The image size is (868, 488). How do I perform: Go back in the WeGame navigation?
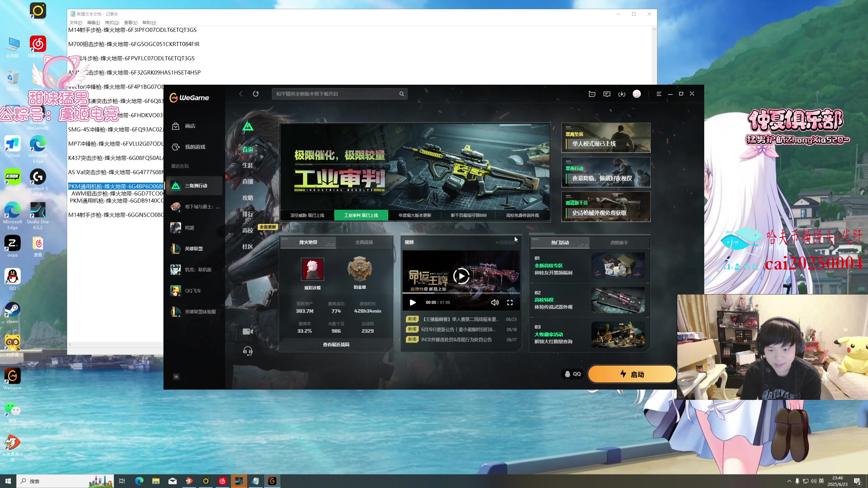241,94
